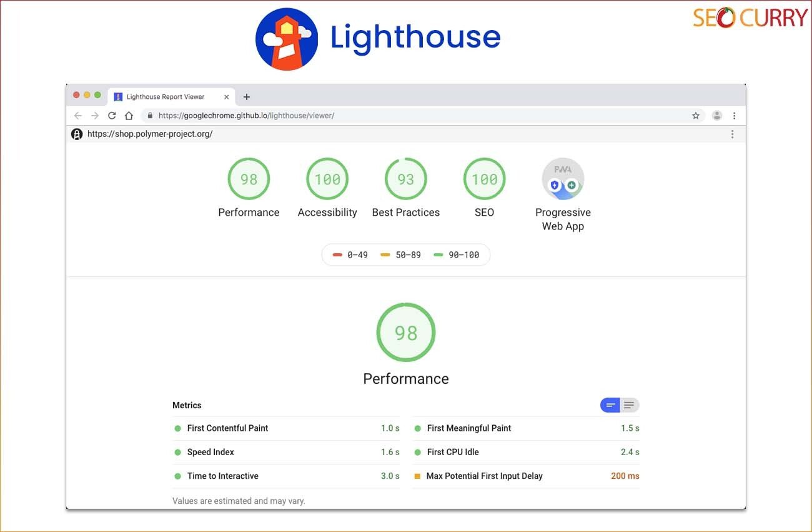Screen dimensions: 812x532
Task: Jump to Accessibility score gauge 100
Action: tap(327, 179)
